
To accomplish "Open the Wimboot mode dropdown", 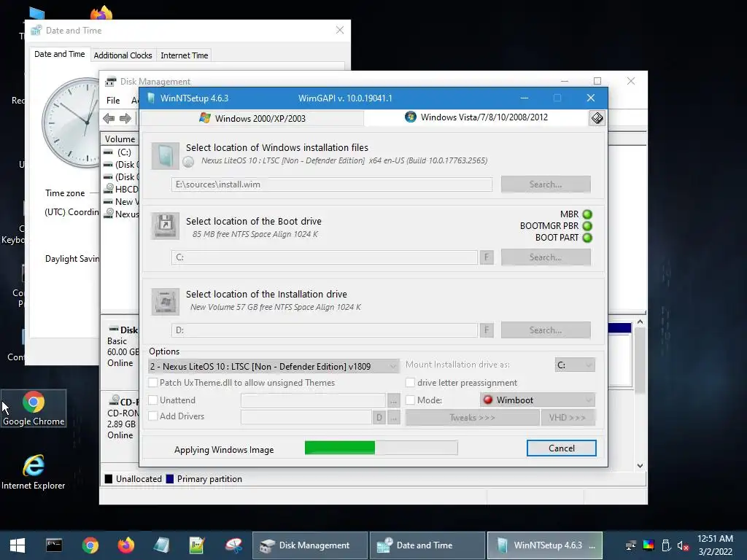I will tap(538, 400).
